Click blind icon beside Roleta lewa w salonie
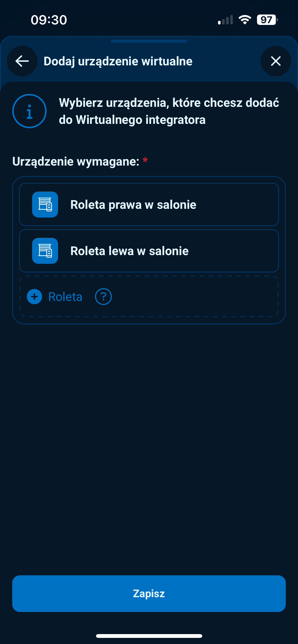 coord(45,251)
